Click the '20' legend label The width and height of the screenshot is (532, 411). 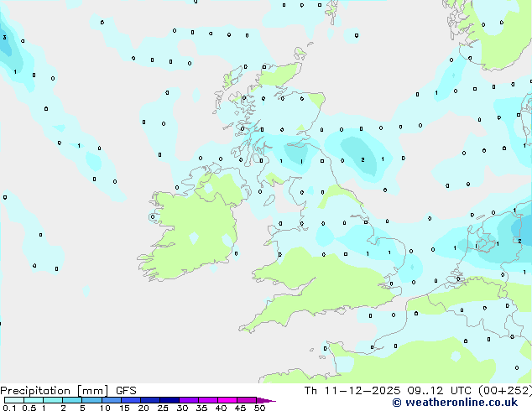pos(143,408)
